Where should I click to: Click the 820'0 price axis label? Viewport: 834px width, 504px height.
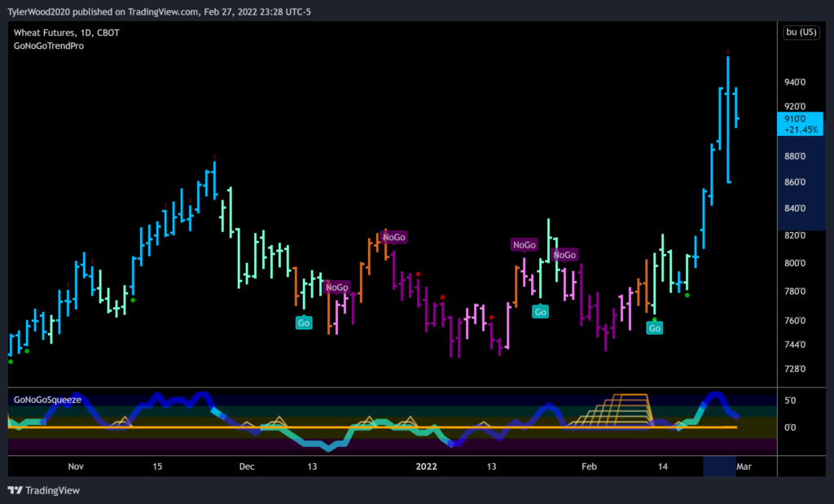pos(795,235)
